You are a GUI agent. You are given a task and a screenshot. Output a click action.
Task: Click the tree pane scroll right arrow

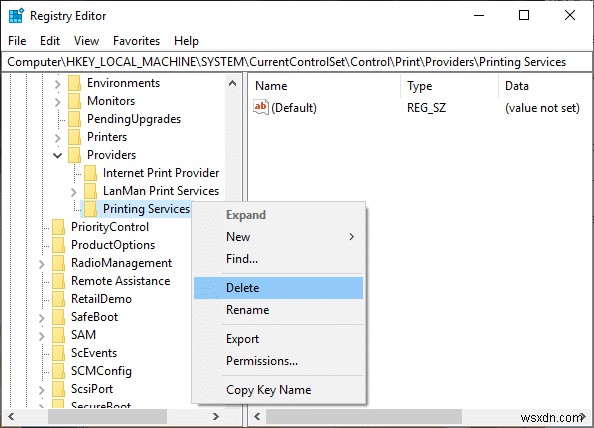tap(216, 417)
